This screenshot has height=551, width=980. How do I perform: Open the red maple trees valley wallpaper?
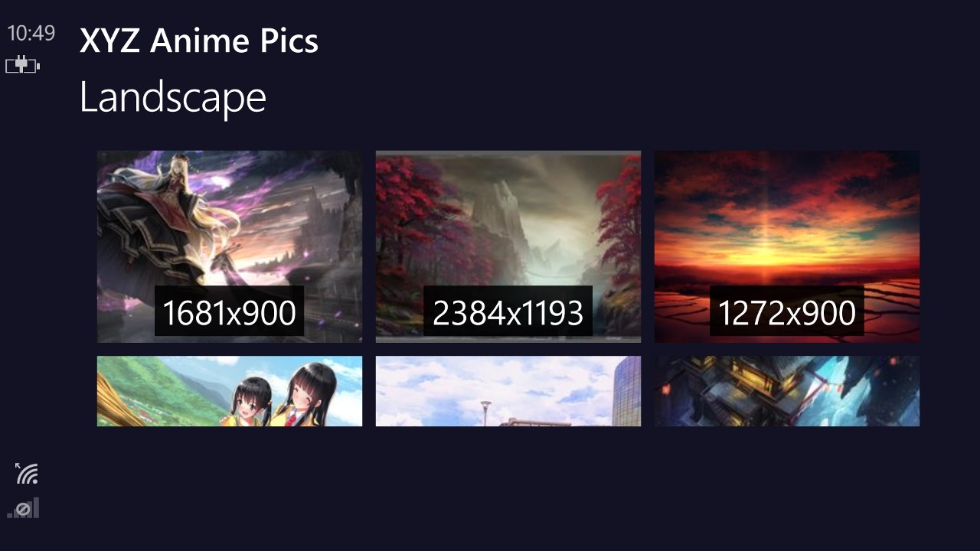click(x=508, y=246)
